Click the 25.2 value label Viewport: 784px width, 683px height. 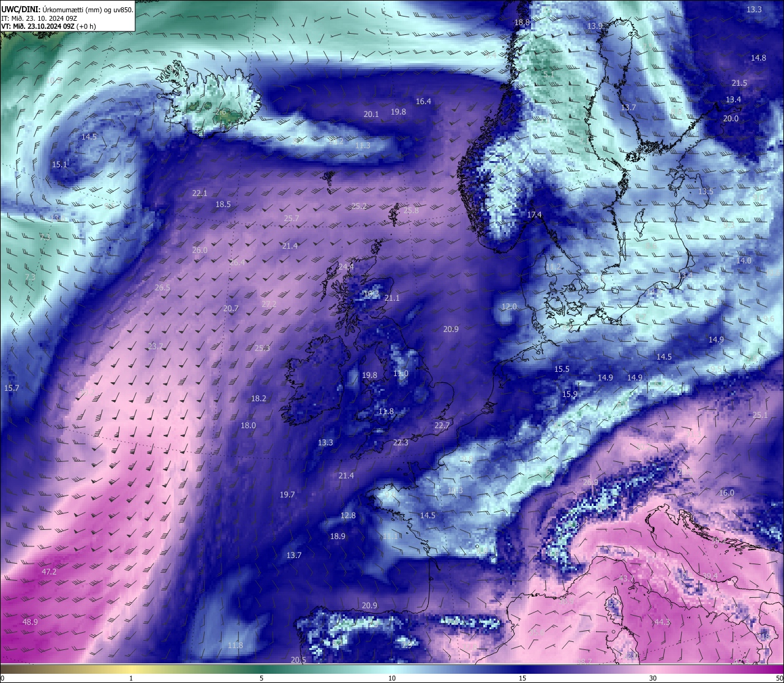click(x=359, y=206)
